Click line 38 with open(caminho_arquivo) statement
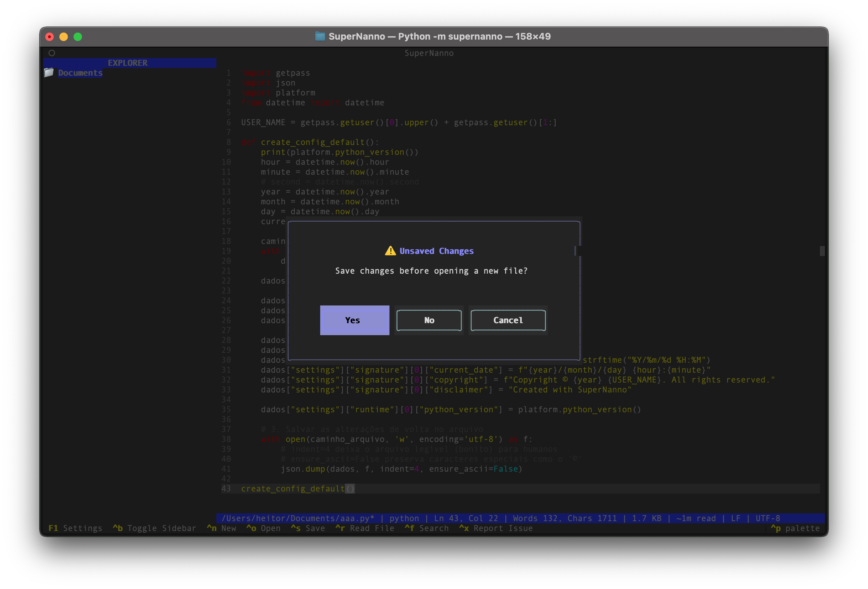Screen dimensions: 868x589 point(396,439)
